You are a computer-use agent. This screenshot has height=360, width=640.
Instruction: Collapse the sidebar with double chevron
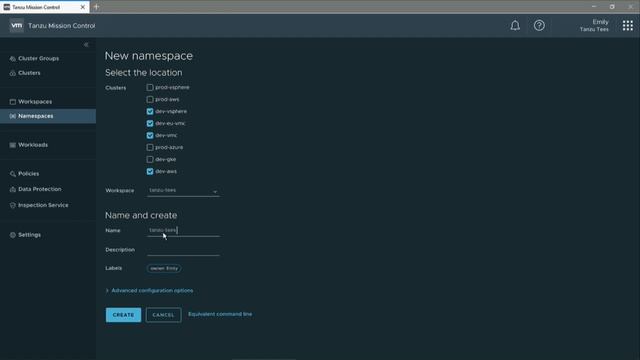coord(86,44)
